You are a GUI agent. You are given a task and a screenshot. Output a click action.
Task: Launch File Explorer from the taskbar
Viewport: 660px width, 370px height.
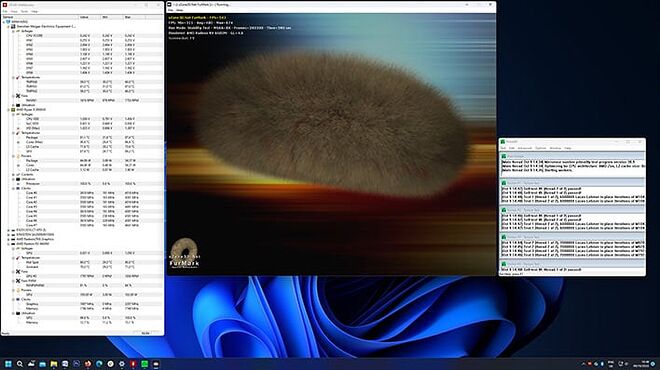tap(54, 364)
